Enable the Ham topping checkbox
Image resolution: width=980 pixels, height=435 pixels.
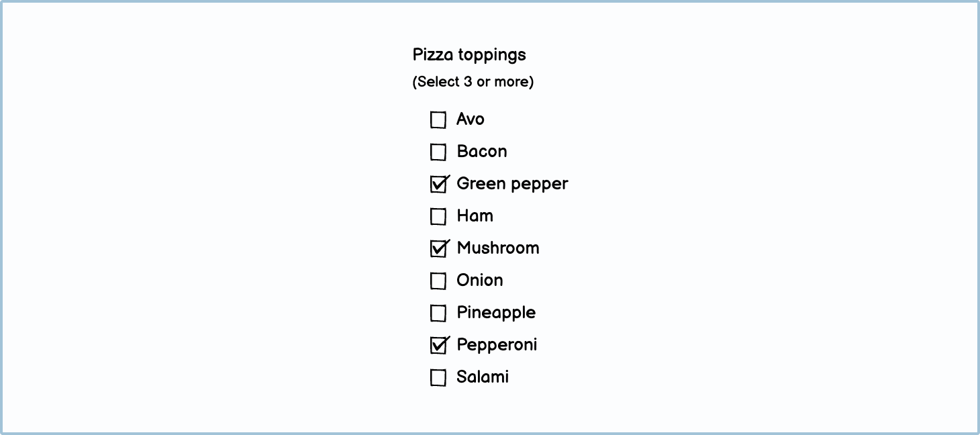tap(438, 217)
